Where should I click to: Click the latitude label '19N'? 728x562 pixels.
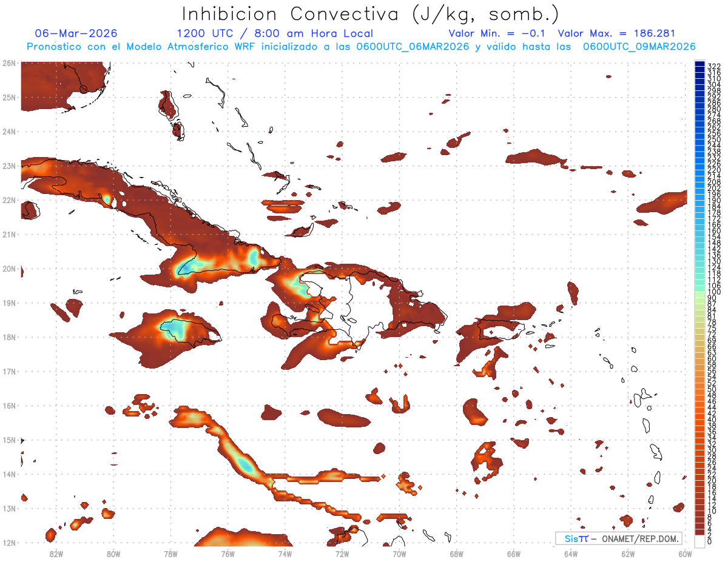pyautogui.click(x=9, y=303)
